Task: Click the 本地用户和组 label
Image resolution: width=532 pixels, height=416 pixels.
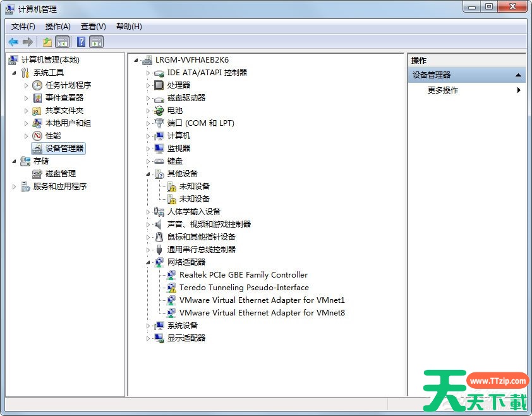Action: tap(68, 123)
